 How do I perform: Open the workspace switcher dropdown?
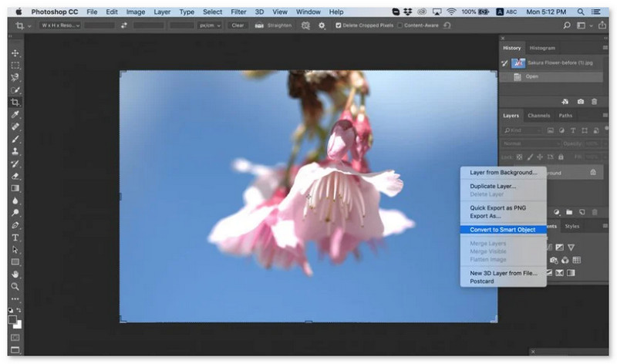click(x=584, y=25)
